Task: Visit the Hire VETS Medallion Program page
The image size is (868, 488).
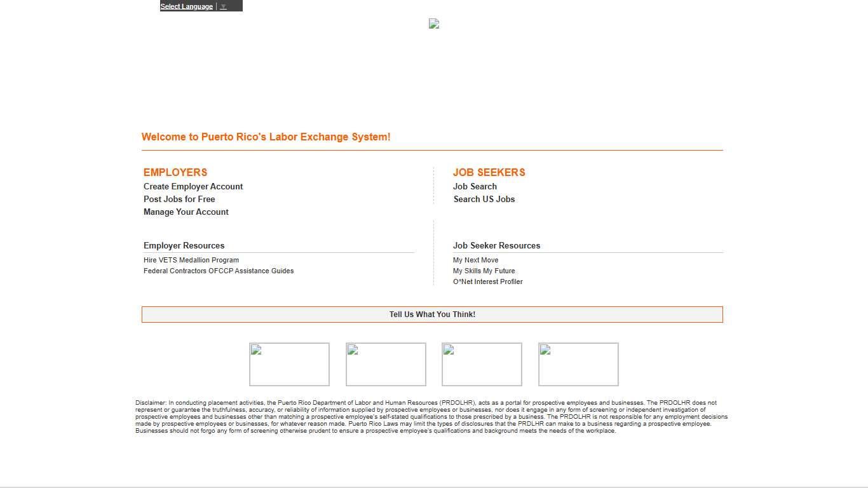Action: pos(191,260)
